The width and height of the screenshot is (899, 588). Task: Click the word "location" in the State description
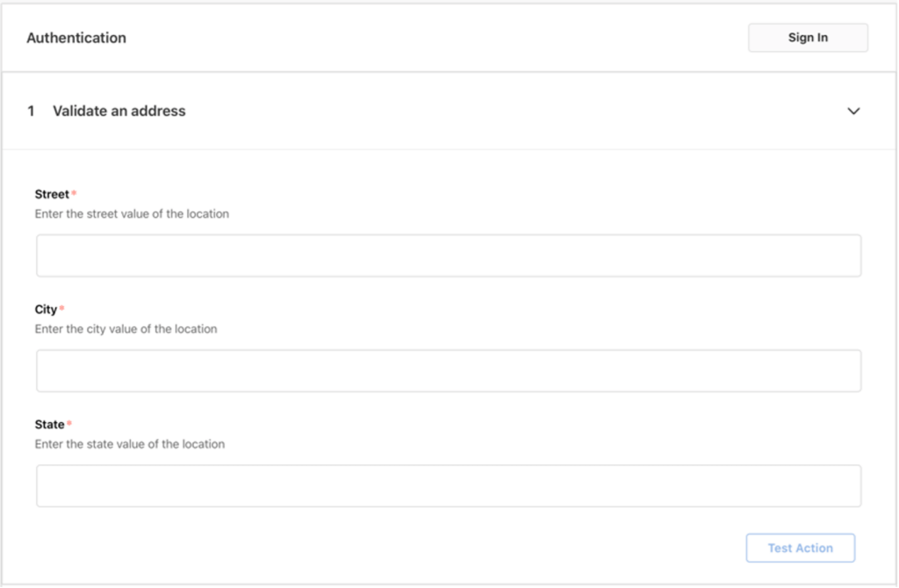pos(201,444)
